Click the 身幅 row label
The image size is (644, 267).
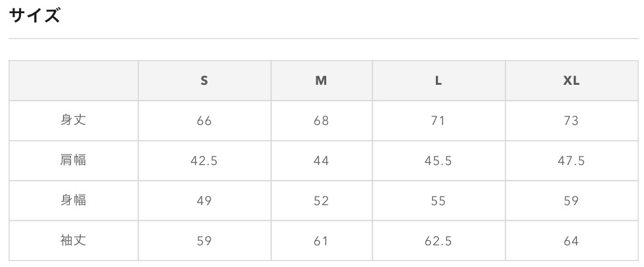73,201
